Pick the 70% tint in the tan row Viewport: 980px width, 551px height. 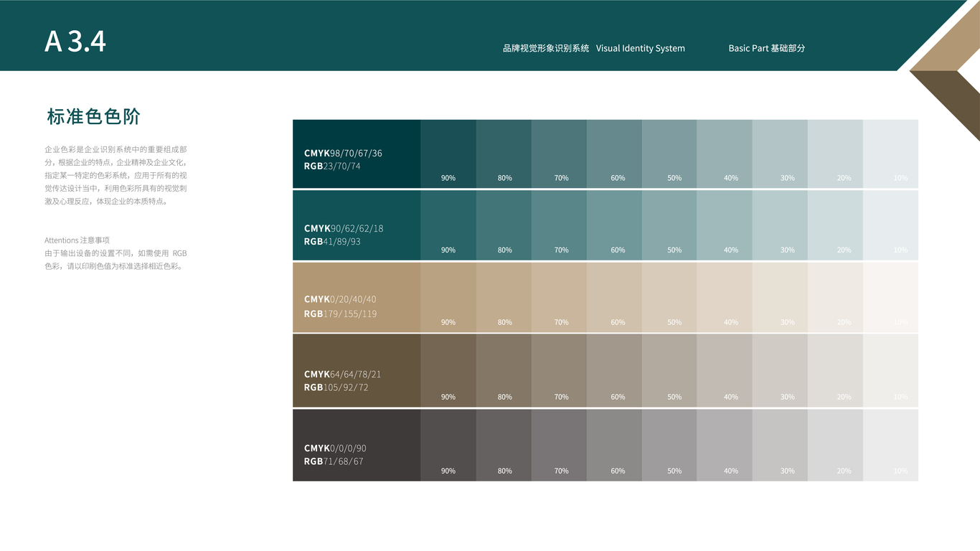pyautogui.click(x=559, y=297)
